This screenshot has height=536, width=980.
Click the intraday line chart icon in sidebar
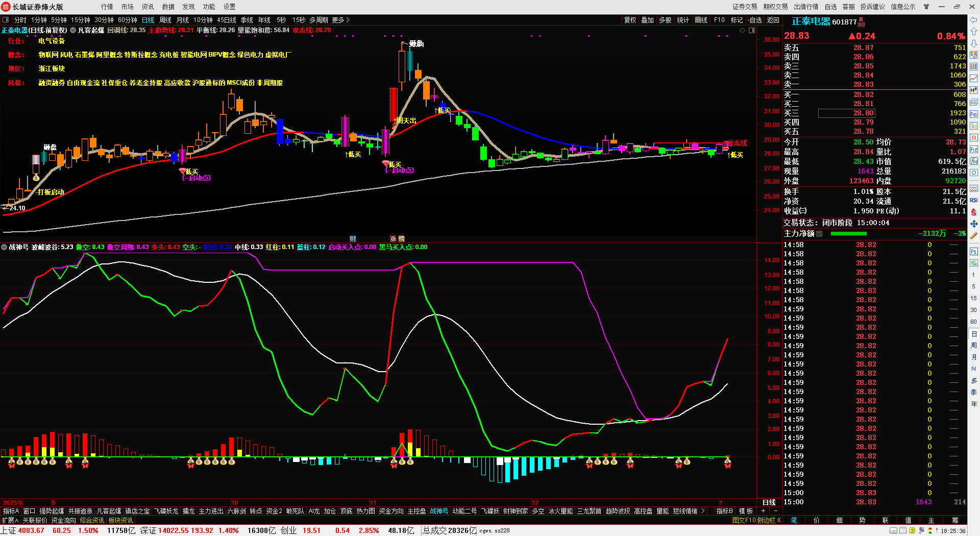tap(973, 78)
